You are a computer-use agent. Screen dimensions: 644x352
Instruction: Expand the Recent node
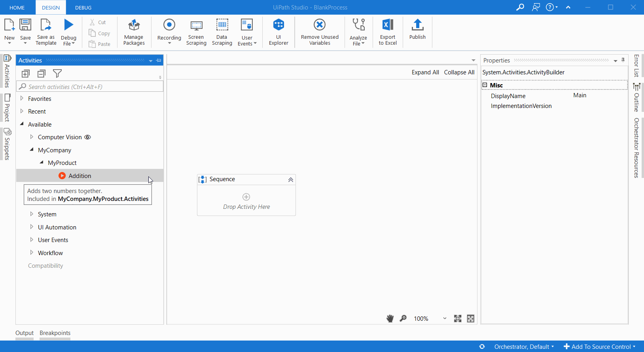[x=22, y=111]
